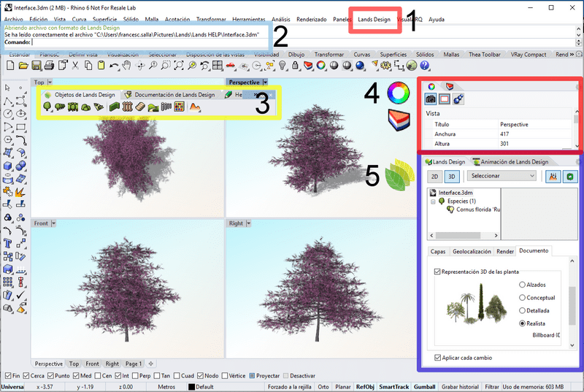Switch to the 'Geolocalización' tab
Image resolution: width=584 pixels, height=392 pixels.
pyautogui.click(x=471, y=251)
